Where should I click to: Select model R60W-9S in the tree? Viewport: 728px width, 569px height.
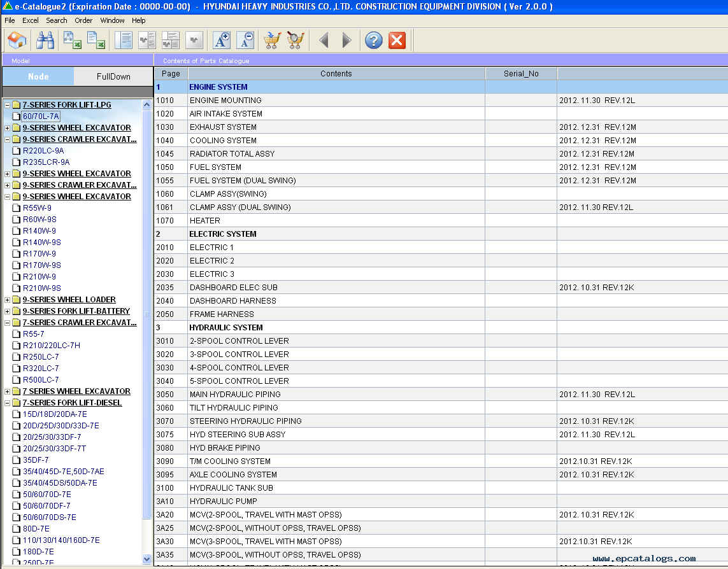click(39, 220)
